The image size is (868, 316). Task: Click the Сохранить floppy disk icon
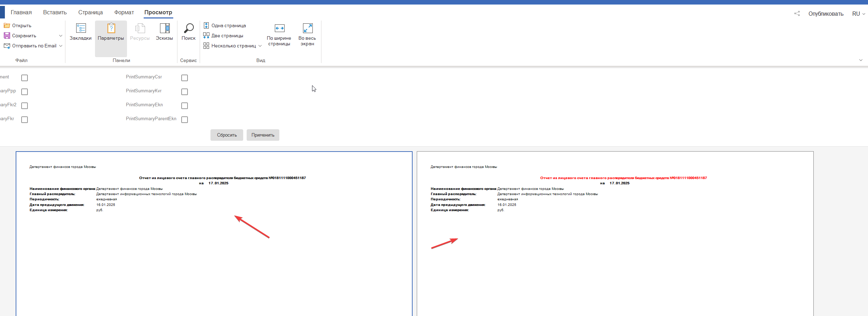[x=7, y=36]
